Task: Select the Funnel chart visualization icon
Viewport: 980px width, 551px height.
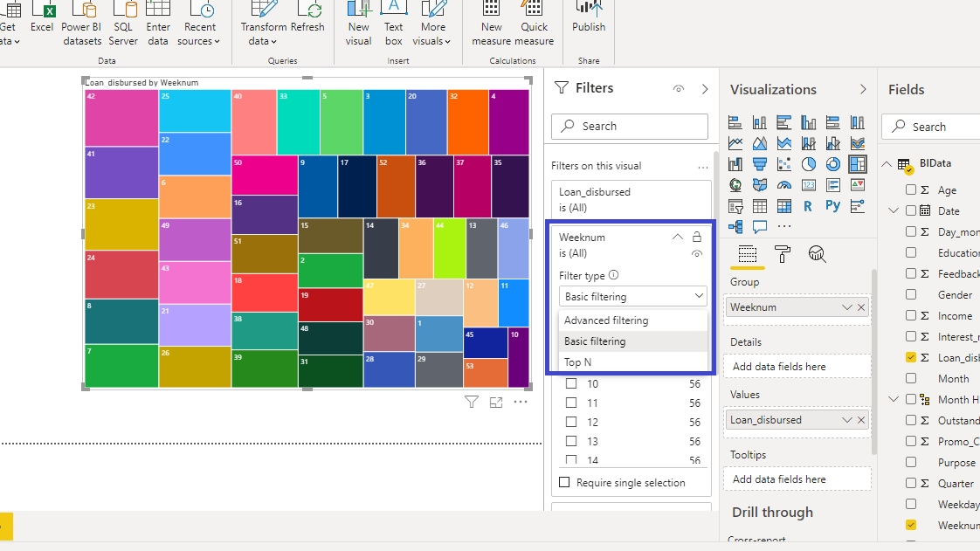Action: 760,163
